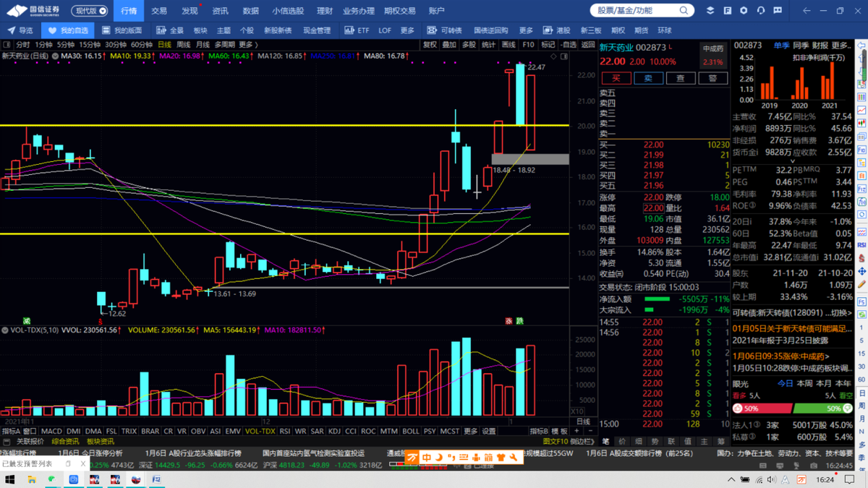Show the 全景 panorama view
Image resolution: width=868 pixels, height=488 pixels.
170,30
